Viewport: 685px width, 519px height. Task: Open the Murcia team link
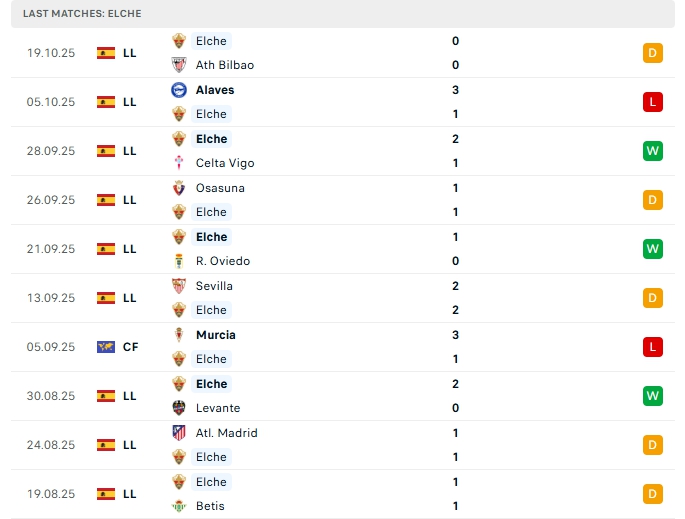click(216, 335)
